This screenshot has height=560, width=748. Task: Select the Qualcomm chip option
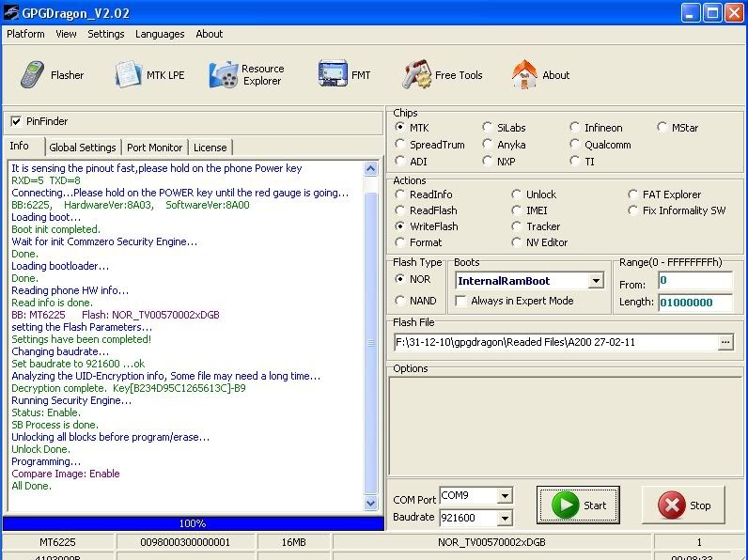tap(574, 144)
